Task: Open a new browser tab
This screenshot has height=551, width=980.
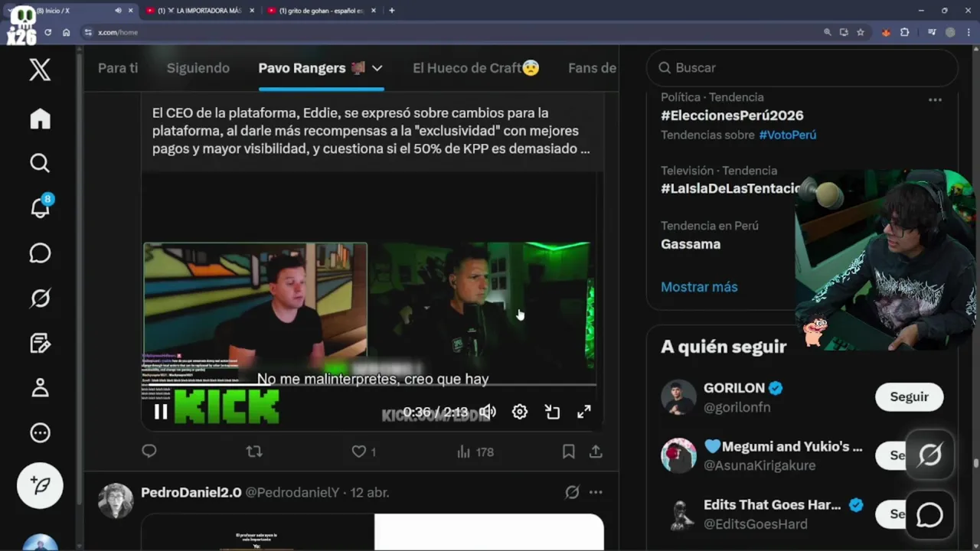Action: coord(392,11)
